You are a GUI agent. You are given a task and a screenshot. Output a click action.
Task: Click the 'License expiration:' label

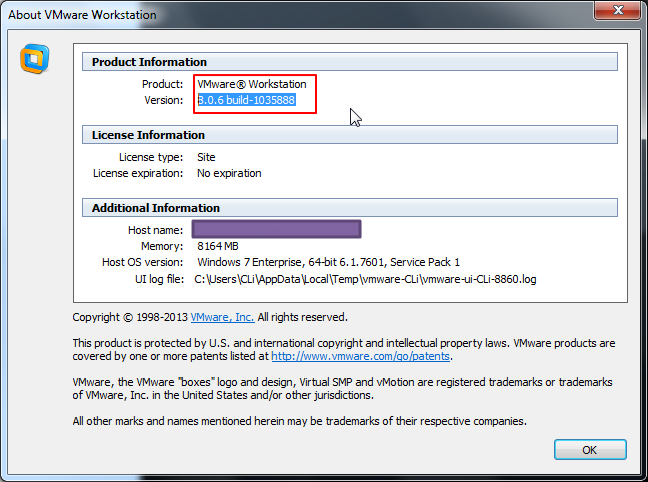138,173
